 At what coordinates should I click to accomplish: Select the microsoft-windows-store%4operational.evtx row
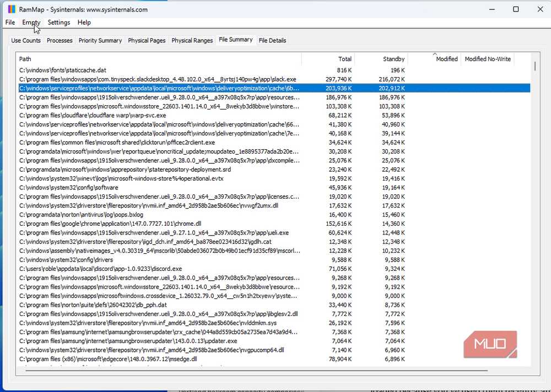(x=274, y=178)
